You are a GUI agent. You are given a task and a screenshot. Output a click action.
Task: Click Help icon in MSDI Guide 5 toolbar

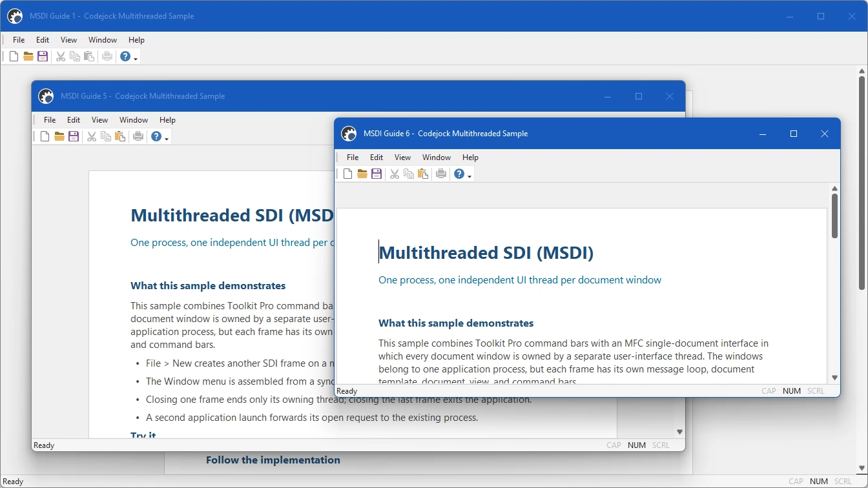(x=156, y=136)
